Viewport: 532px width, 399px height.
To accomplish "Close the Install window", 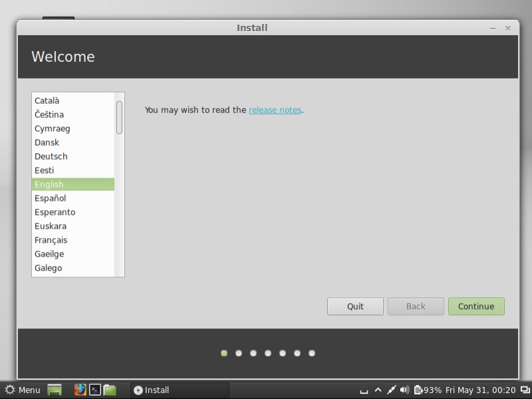I will tap(508, 28).
